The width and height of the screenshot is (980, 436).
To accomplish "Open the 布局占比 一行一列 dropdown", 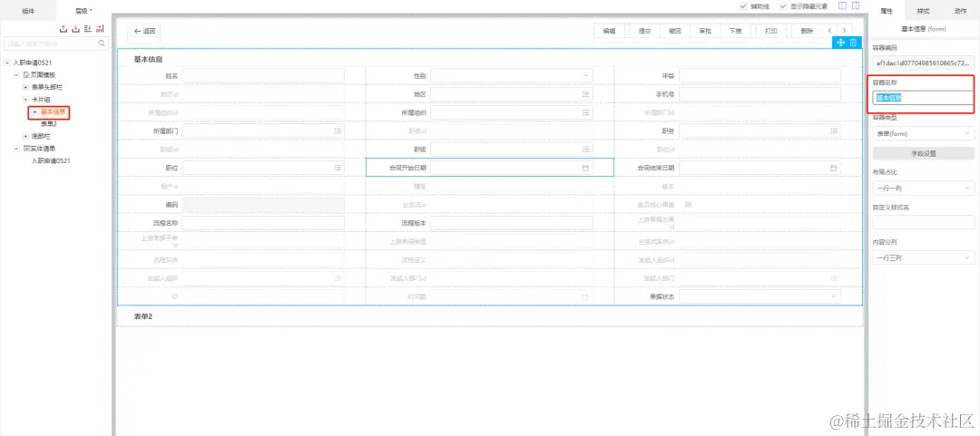I will point(923,188).
